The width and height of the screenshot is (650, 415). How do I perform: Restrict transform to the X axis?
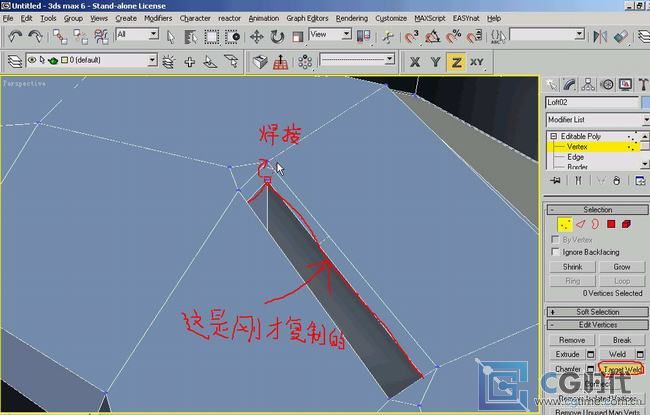click(x=415, y=62)
